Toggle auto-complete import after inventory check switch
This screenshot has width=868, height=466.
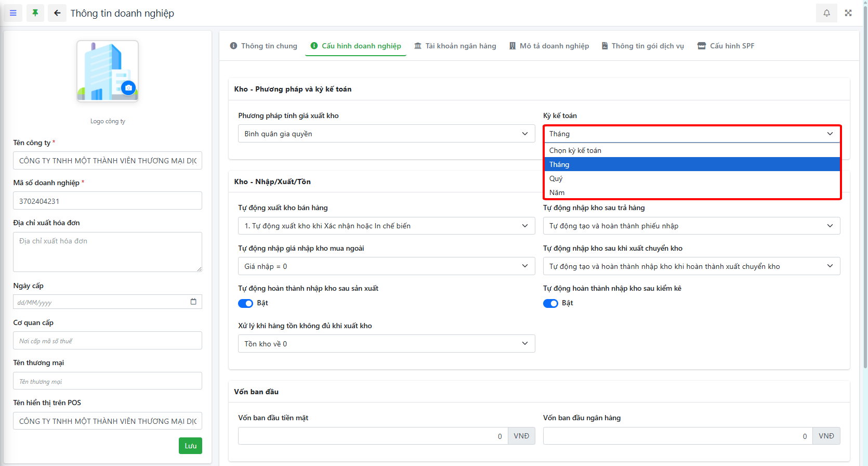(x=550, y=303)
